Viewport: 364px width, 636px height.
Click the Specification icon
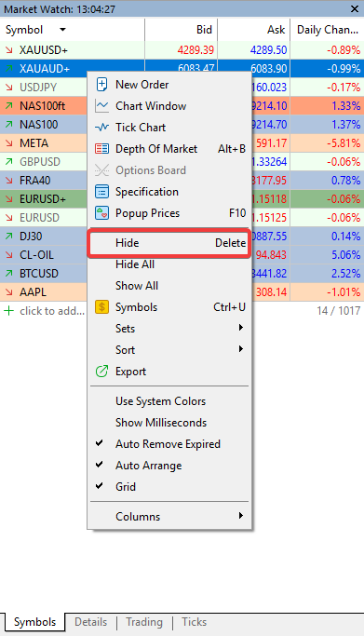tap(101, 192)
